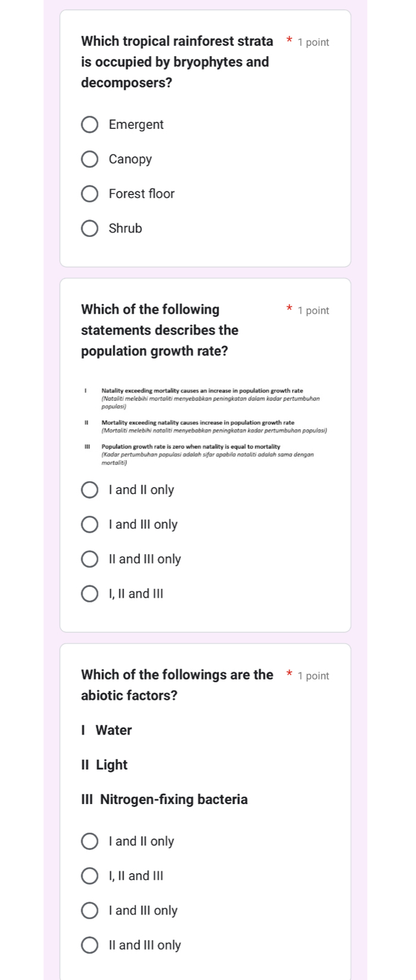The image size is (416, 980).
Task: Click the rainforest strata question title
Action: click(x=177, y=62)
